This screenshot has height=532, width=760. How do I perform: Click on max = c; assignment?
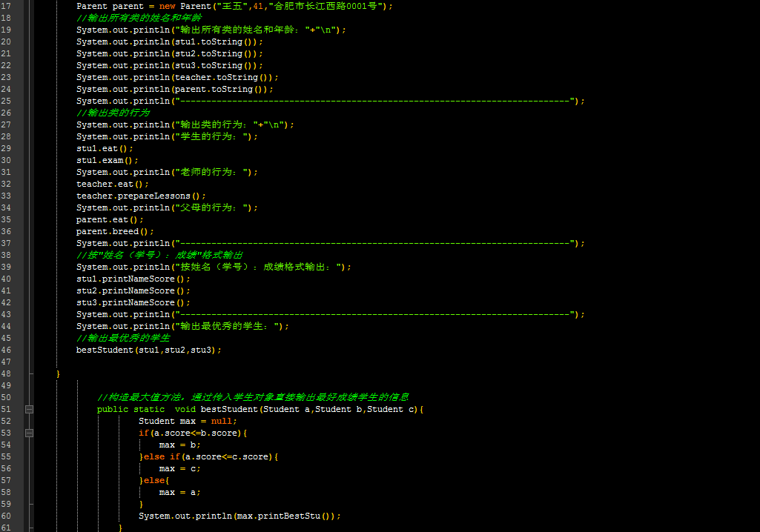(180, 468)
